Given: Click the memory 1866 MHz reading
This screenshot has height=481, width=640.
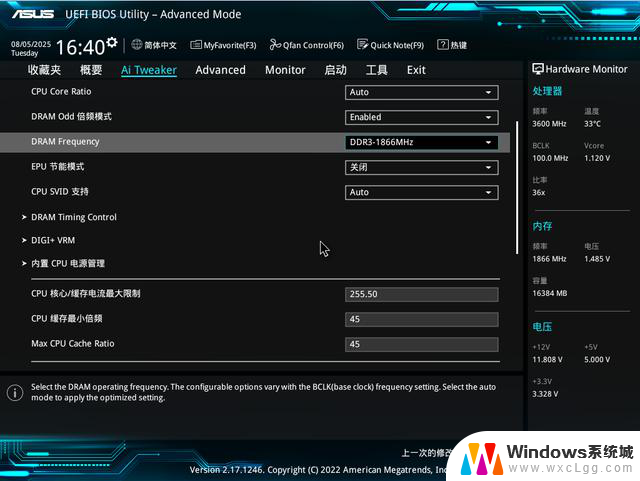Looking at the screenshot, I should coord(549,259).
